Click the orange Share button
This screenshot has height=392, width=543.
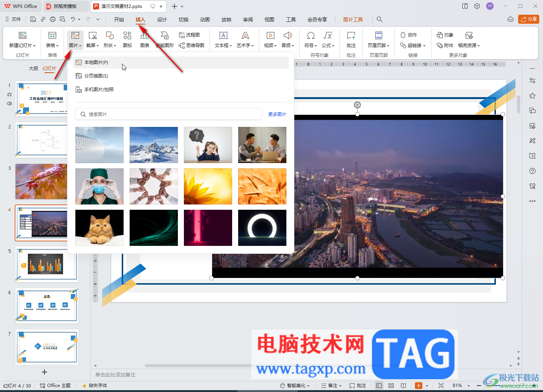tap(529, 19)
